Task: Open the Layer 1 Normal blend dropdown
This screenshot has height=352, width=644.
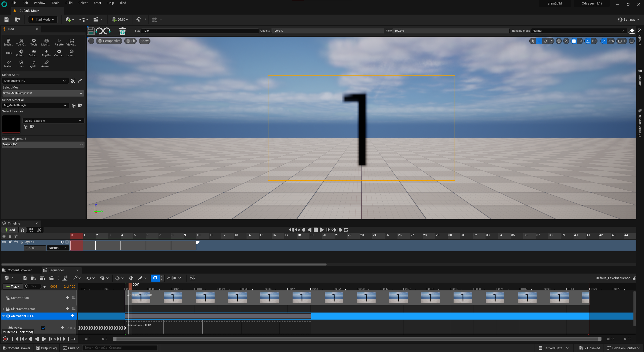Action: tap(58, 248)
